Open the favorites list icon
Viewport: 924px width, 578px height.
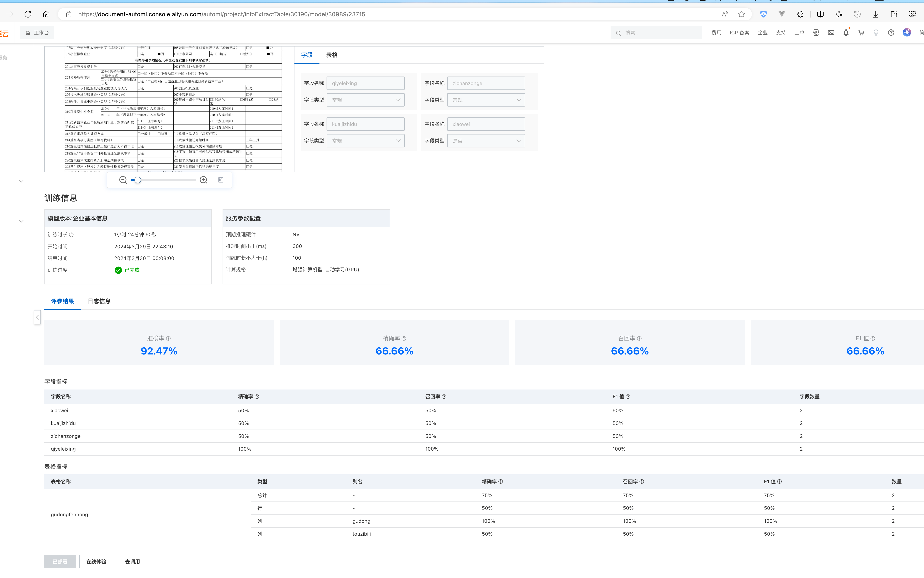click(x=839, y=14)
